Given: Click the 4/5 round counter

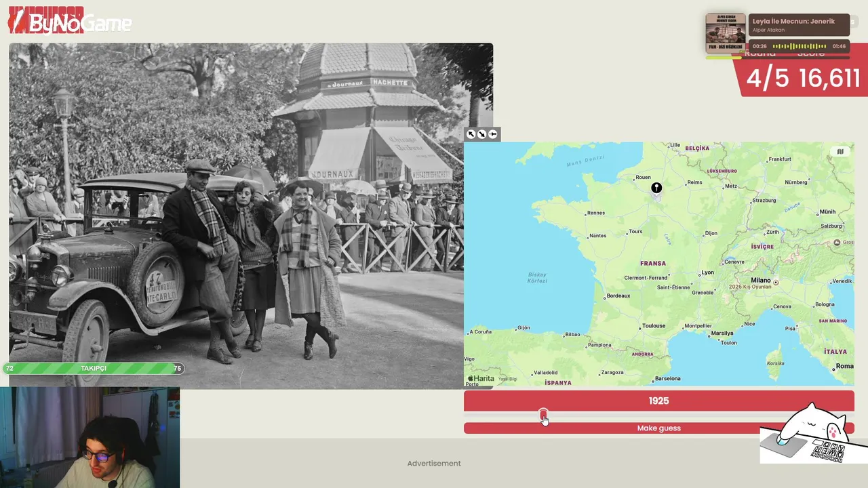Looking at the screenshot, I should (x=768, y=79).
